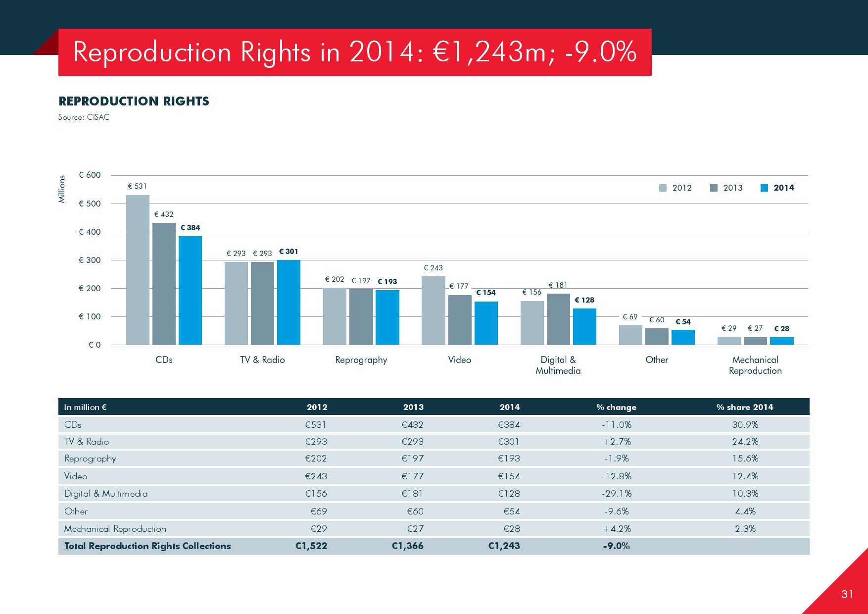Select the CDs 2012 bar labeled €531
Screen dimensions: 868x614
coord(138,270)
